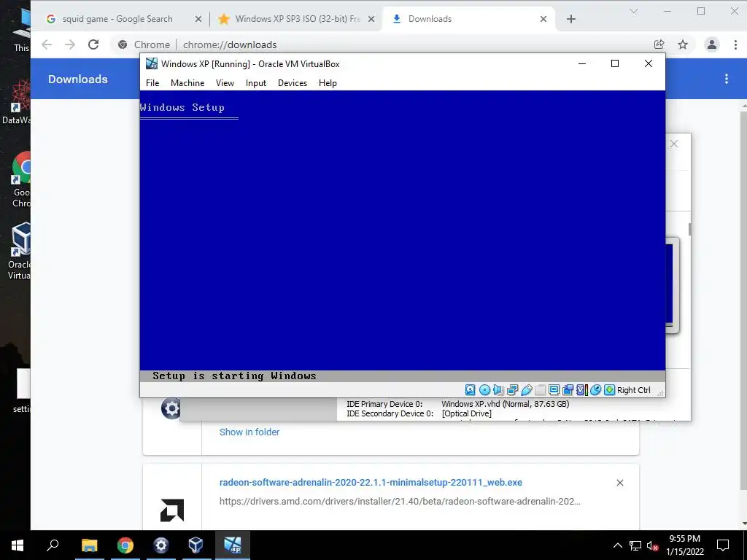
Task: Open the Windows Start menu
Action: point(18,545)
